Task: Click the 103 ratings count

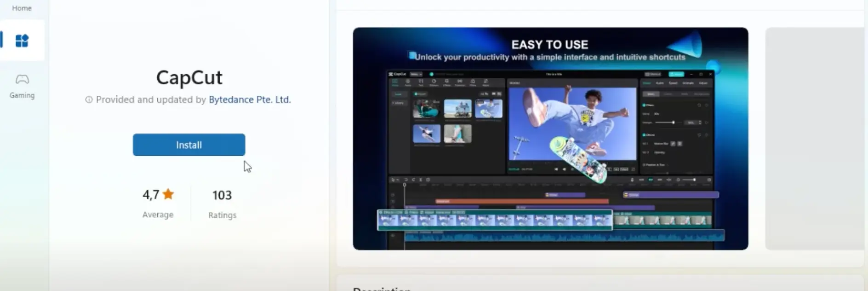Action: coord(222,195)
